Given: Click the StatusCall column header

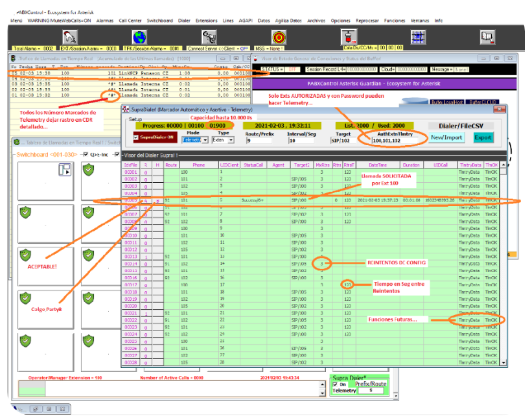Looking at the screenshot, I should click(253, 165).
